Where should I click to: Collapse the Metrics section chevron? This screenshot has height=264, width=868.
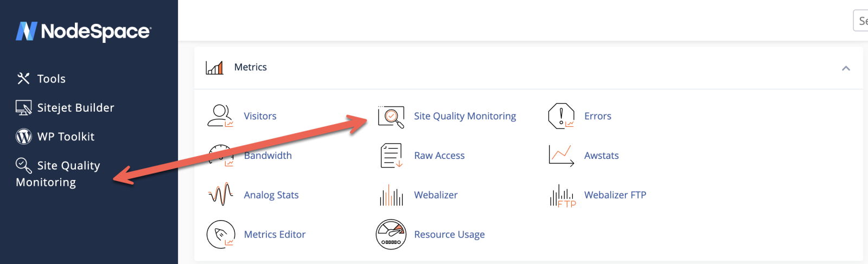click(x=846, y=68)
